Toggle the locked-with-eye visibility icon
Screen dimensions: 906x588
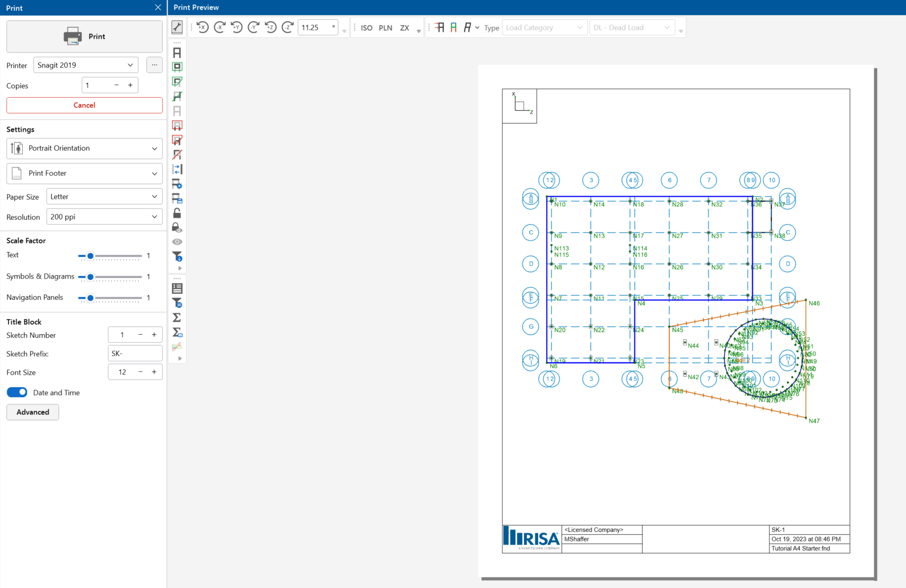click(x=177, y=228)
